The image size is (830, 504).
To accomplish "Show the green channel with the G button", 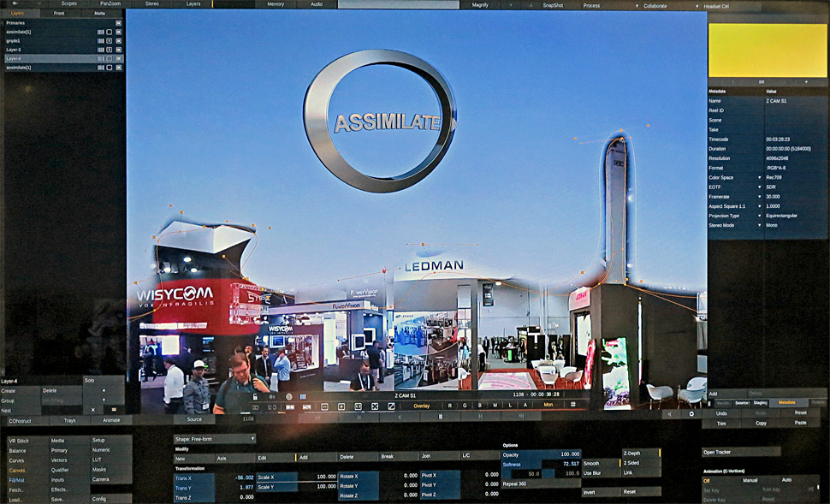I will coord(465,406).
